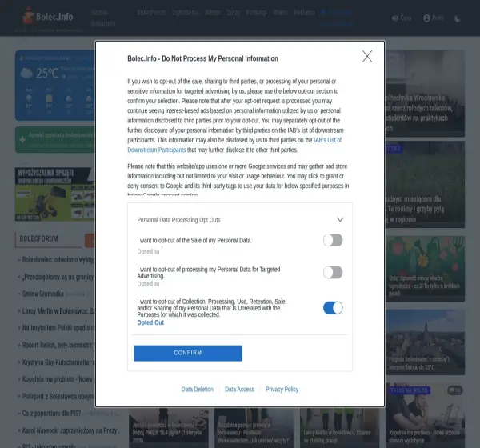Open the Album menu item

pos(213,13)
